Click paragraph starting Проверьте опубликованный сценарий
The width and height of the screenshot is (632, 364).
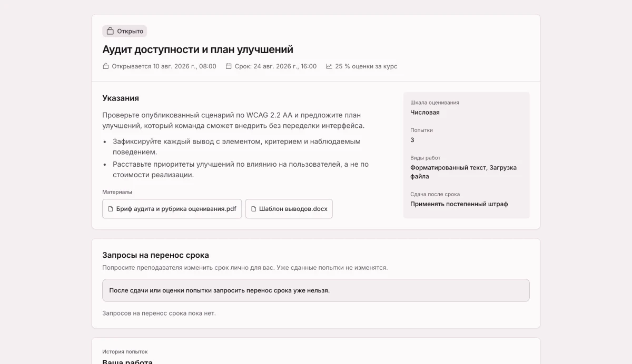[233, 120]
